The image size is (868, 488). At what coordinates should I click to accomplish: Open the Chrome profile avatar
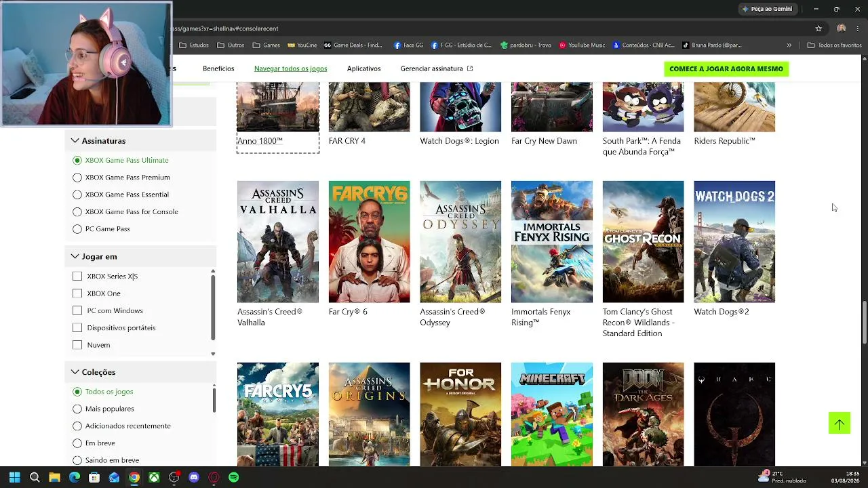tap(842, 28)
